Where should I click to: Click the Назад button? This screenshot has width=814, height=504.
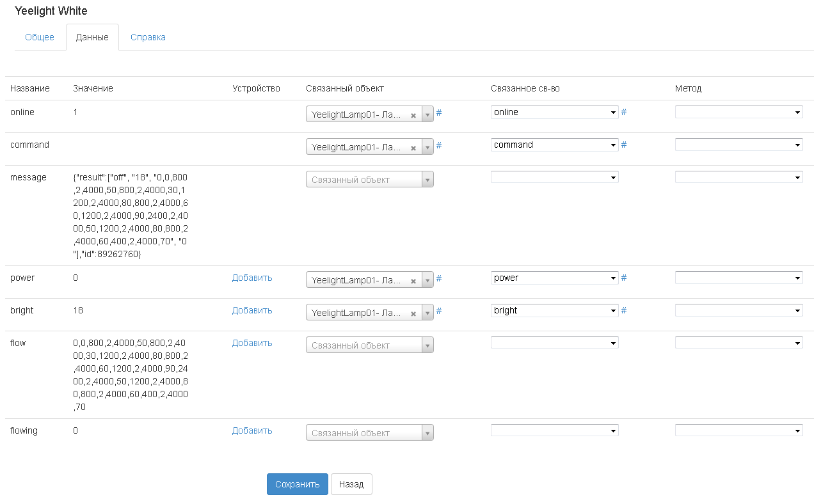[x=351, y=484]
